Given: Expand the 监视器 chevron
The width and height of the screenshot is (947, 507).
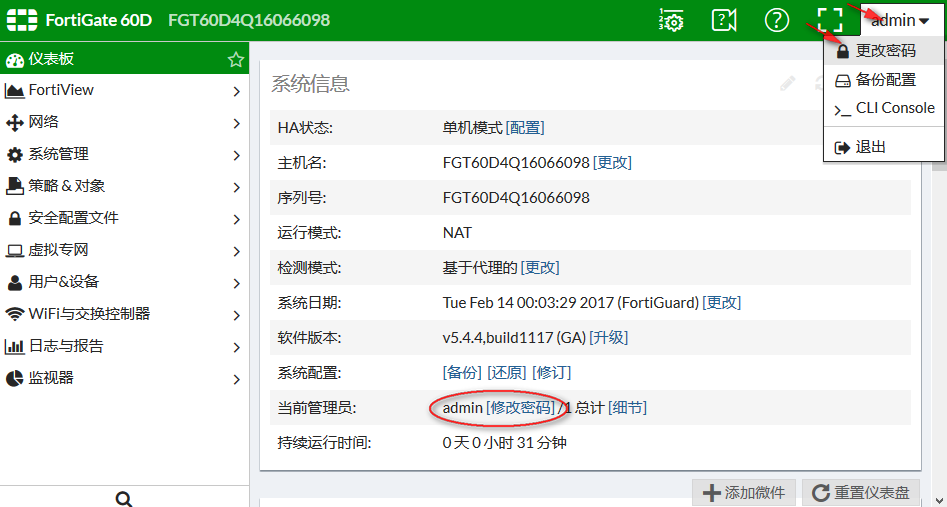Looking at the screenshot, I should [x=236, y=379].
